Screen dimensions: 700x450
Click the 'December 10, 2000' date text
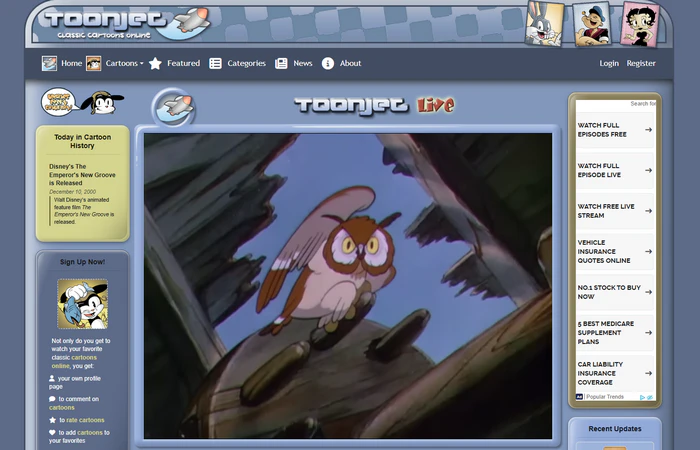[x=72, y=192]
